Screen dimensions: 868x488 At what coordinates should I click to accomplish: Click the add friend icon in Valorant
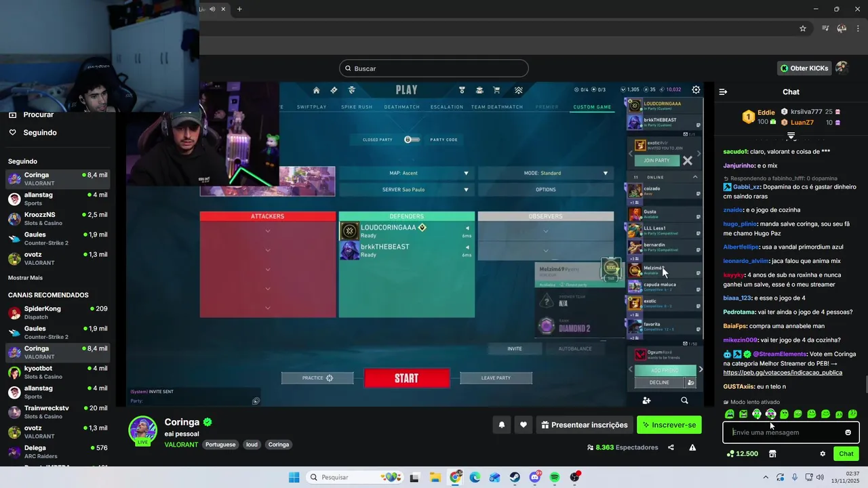click(646, 401)
